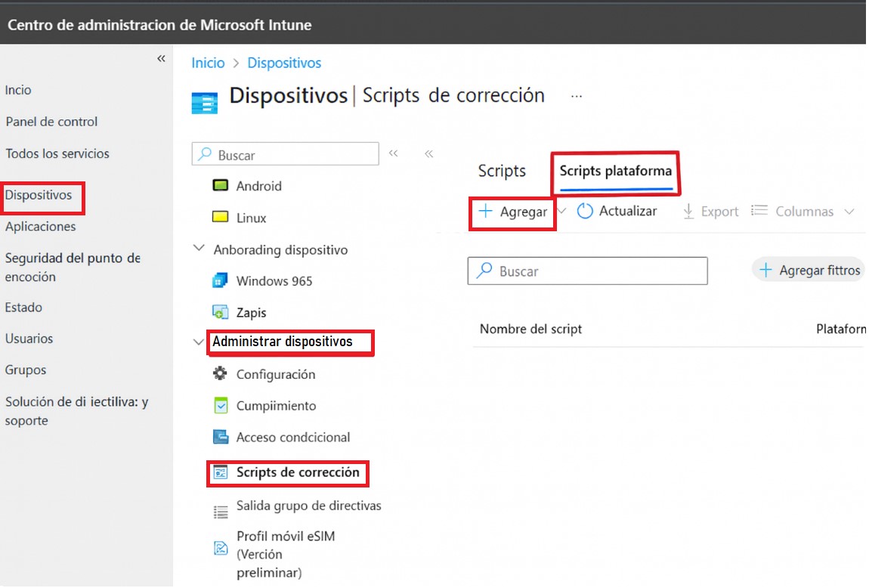Expand the Columnas dropdown
869x588 pixels.
point(849,212)
